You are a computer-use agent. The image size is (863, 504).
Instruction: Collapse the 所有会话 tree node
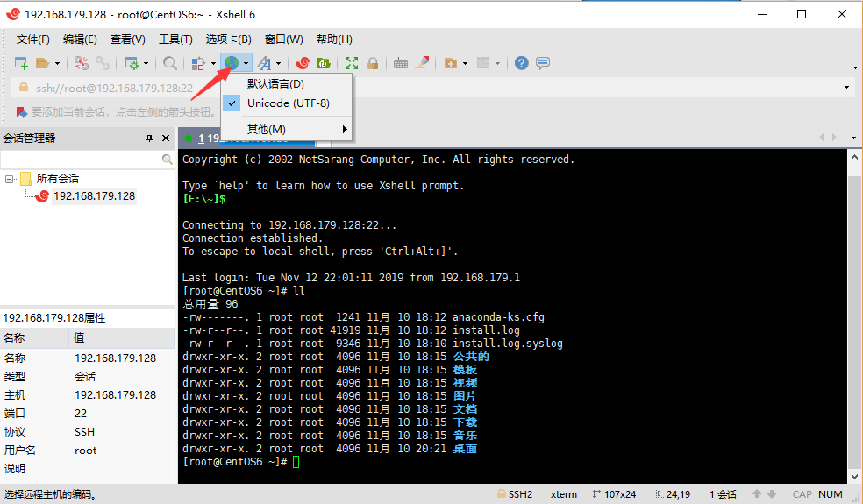coord(9,179)
